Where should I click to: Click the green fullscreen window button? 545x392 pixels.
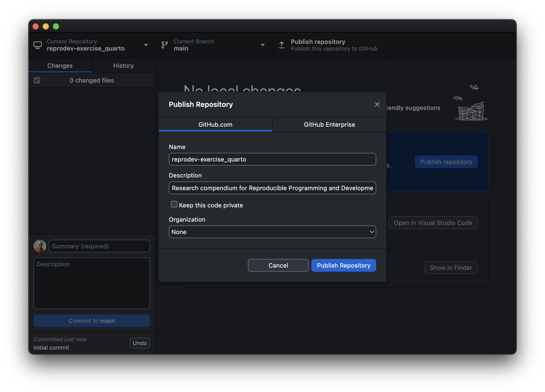click(x=56, y=26)
